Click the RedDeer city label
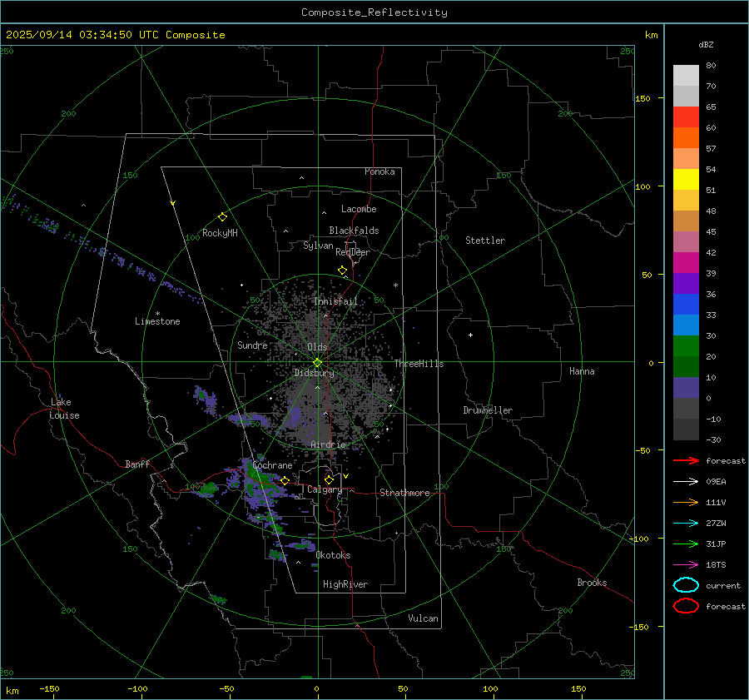The image size is (749, 700). tap(353, 252)
